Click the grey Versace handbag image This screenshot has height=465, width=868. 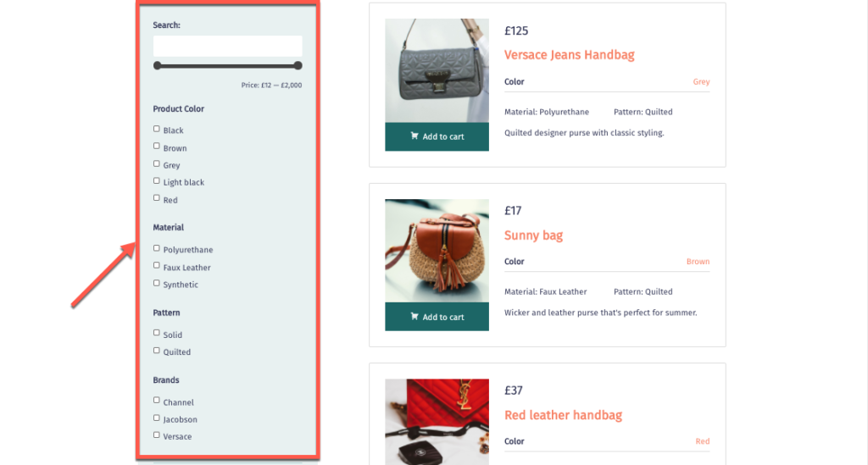(x=437, y=71)
